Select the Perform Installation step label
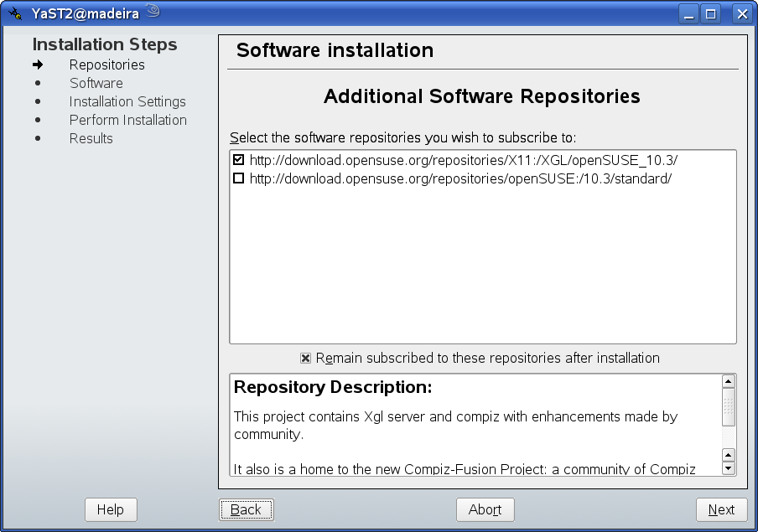The width and height of the screenshot is (758, 532). pyautogui.click(x=128, y=120)
